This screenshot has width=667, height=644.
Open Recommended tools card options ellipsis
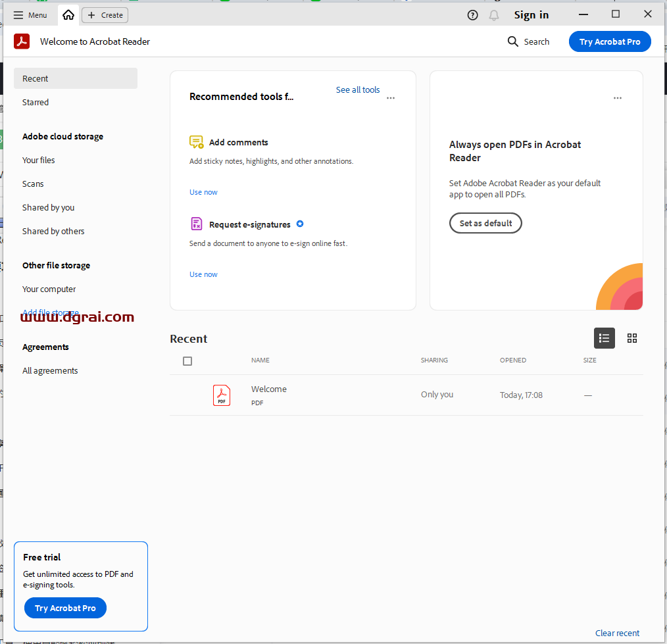click(x=391, y=98)
